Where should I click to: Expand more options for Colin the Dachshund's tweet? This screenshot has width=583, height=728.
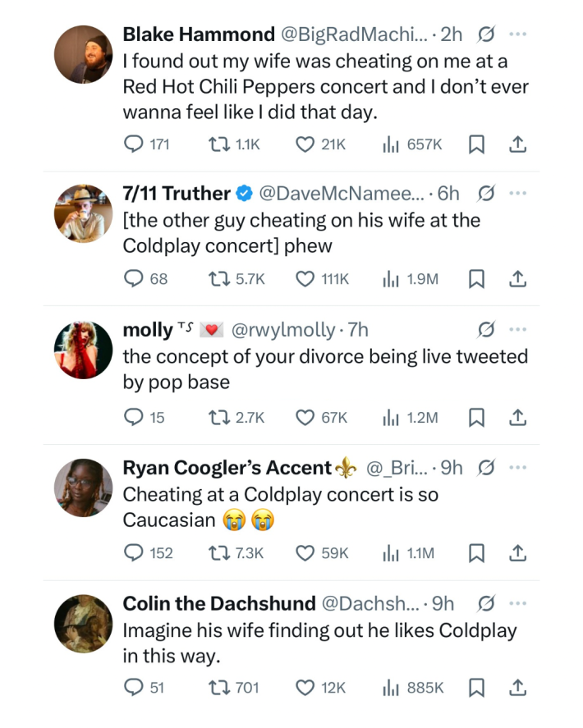pos(517,603)
